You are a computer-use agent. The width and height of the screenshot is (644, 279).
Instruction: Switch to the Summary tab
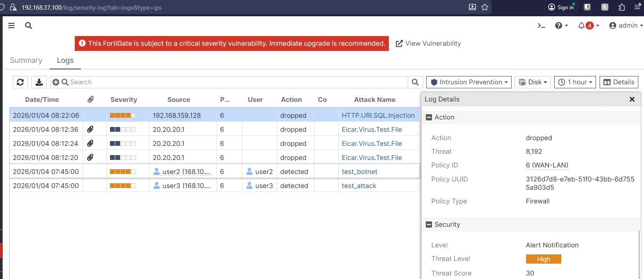pos(26,60)
